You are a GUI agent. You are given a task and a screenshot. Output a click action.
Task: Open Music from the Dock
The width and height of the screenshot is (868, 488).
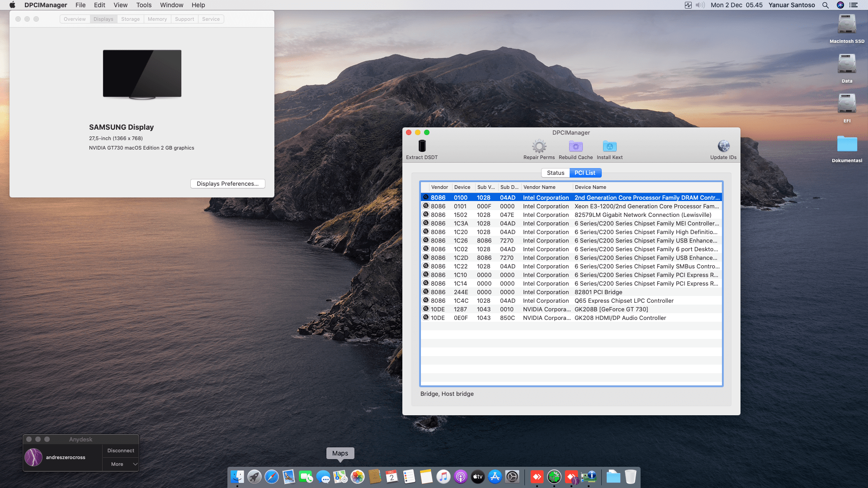[x=443, y=477]
